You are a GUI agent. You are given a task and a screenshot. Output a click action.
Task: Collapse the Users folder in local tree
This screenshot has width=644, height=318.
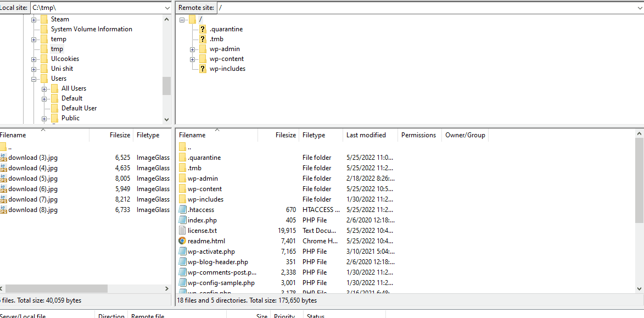(x=34, y=79)
